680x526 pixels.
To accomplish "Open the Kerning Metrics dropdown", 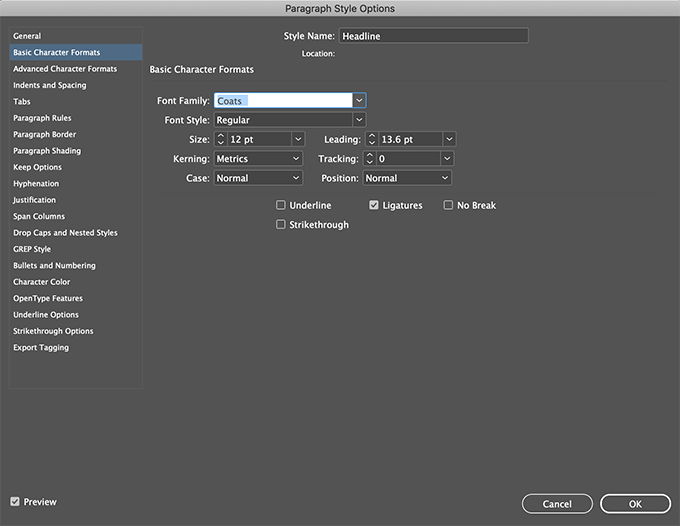I will [258, 159].
